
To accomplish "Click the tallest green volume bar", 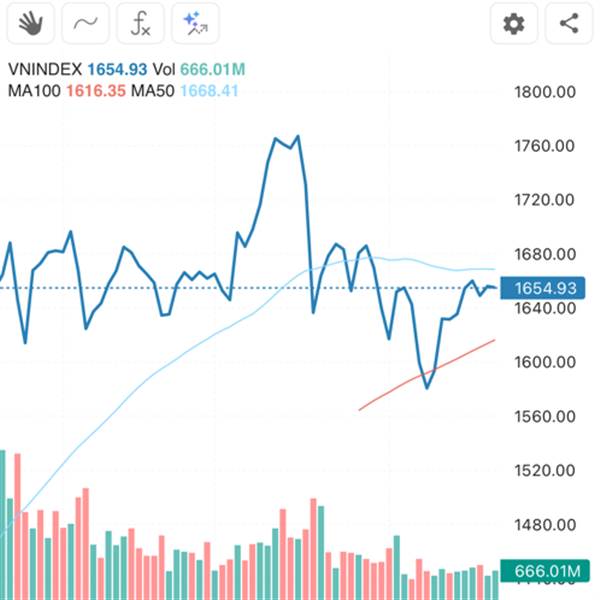I will [2, 525].
